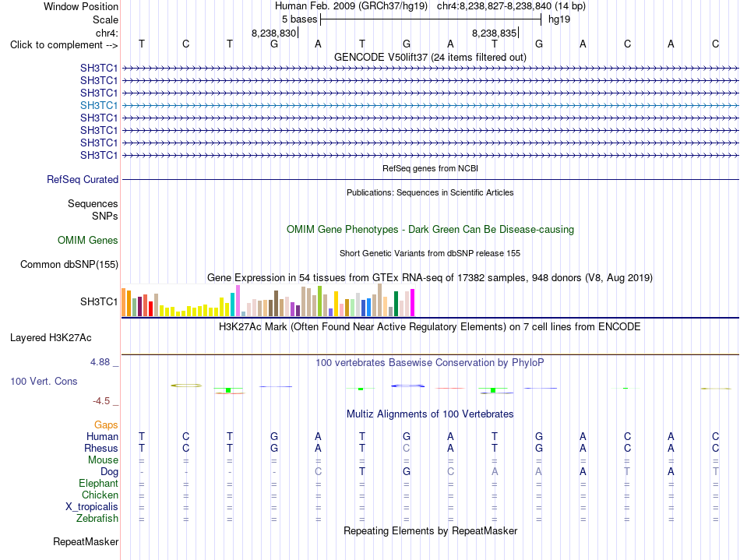Open 'Publications: Sequences in Scientific Articles' title
The height and width of the screenshot is (560, 740).
click(x=430, y=192)
